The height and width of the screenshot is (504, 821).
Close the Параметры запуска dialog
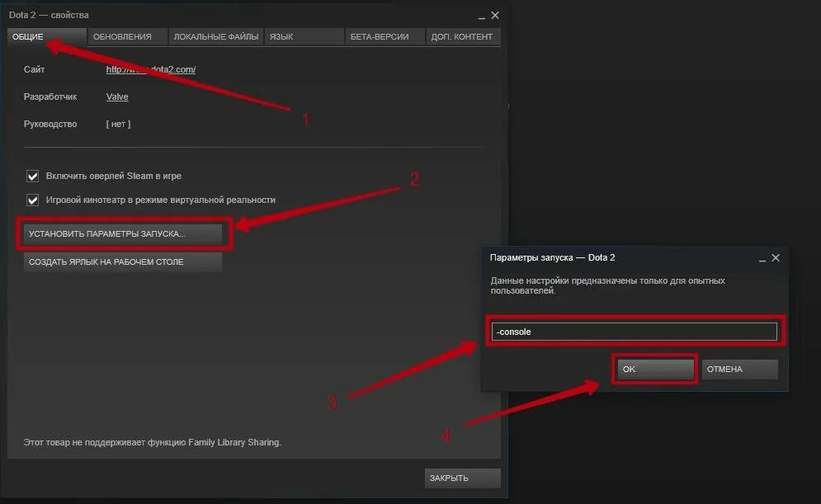(776, 258)
